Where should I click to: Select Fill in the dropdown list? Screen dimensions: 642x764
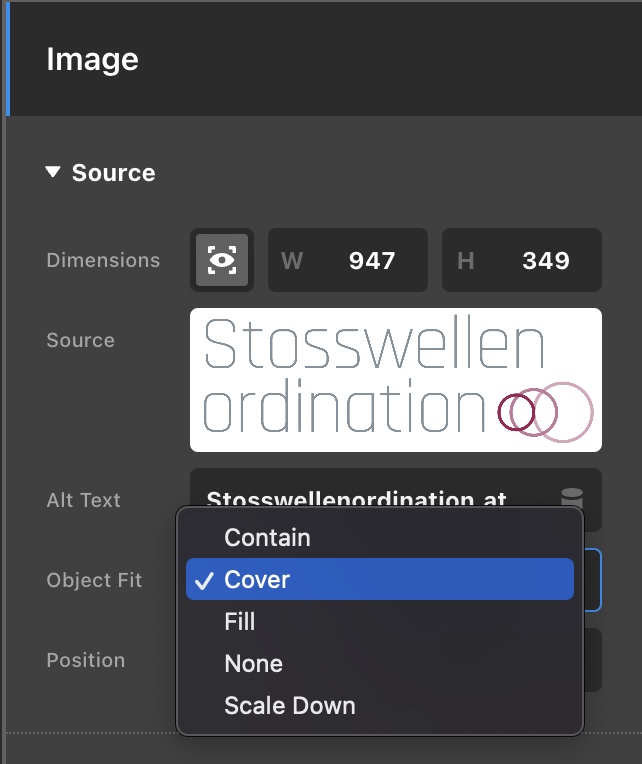tap(240, 622)
